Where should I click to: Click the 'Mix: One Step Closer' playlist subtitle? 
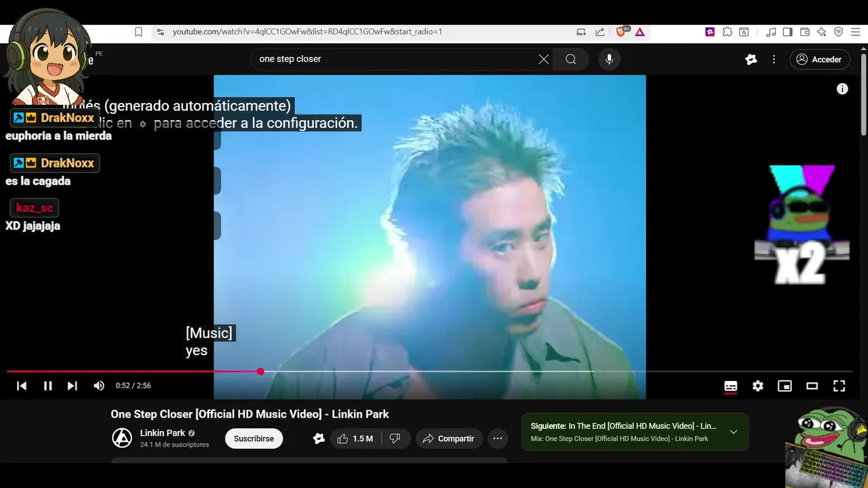point(619,439)
